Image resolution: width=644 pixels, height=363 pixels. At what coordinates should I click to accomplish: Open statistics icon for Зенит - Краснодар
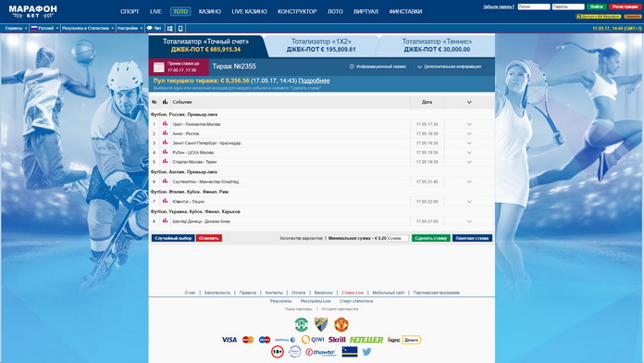pyautogui.click(x=165, y=143)
